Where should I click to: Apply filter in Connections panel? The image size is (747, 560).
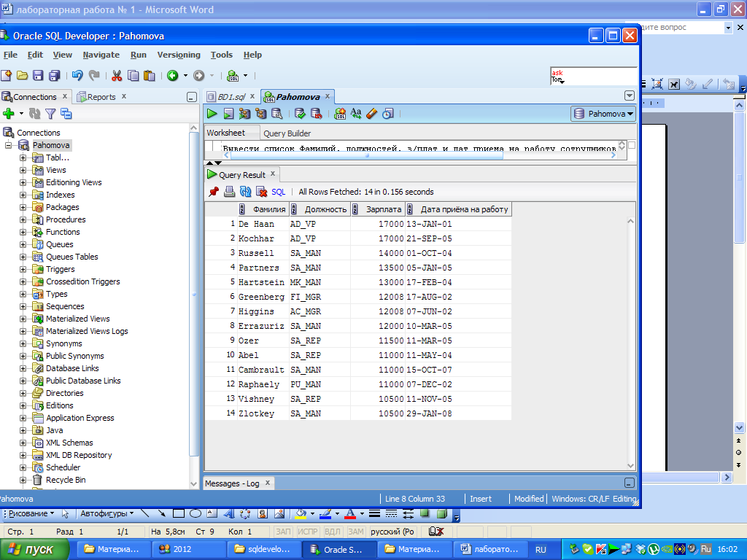50,113
